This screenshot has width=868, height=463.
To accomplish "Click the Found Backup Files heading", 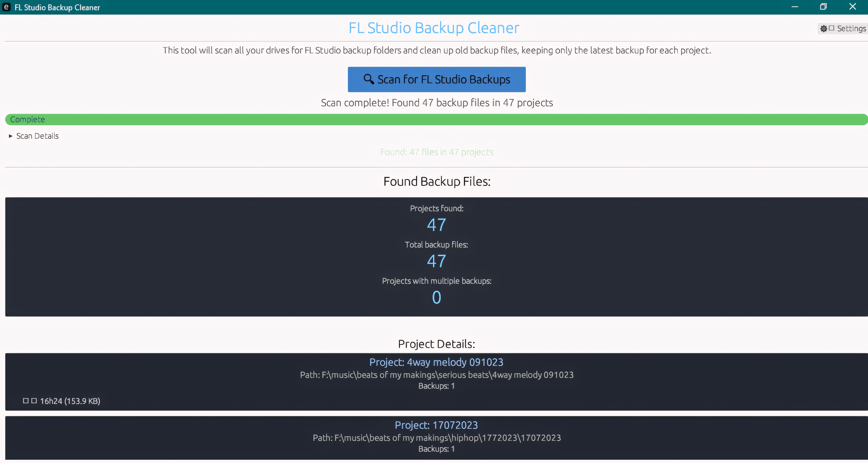I will click(x=437, y=182).
